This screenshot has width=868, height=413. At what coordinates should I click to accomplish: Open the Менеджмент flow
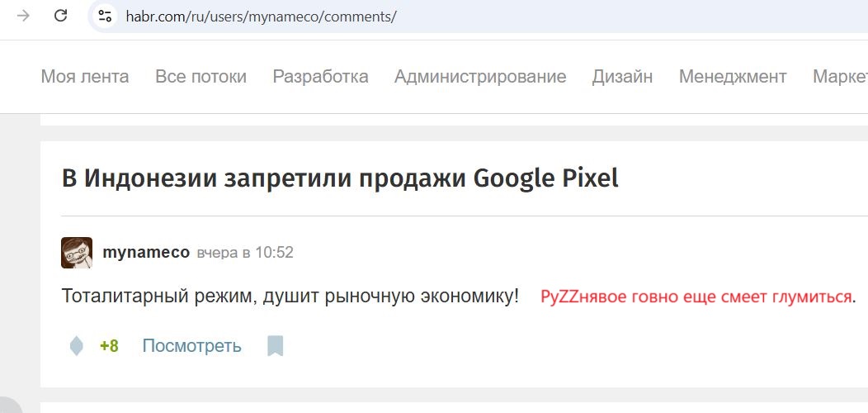pyautogui.click(x=733, y=77)
